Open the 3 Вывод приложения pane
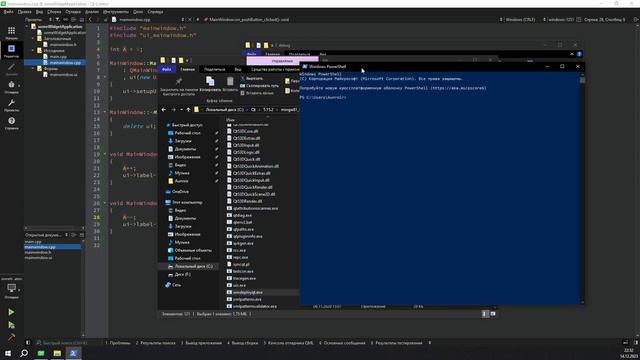Screen dimensions: 640x360 [201, 343]
